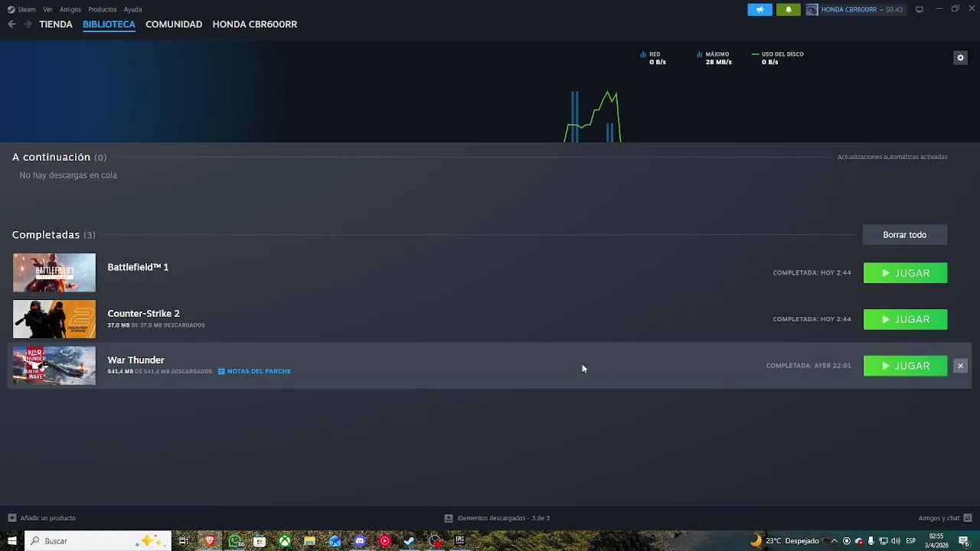Open Amigos y chat text
The image size is (980, 551).
pyautogui.click(x=939, y=518)
